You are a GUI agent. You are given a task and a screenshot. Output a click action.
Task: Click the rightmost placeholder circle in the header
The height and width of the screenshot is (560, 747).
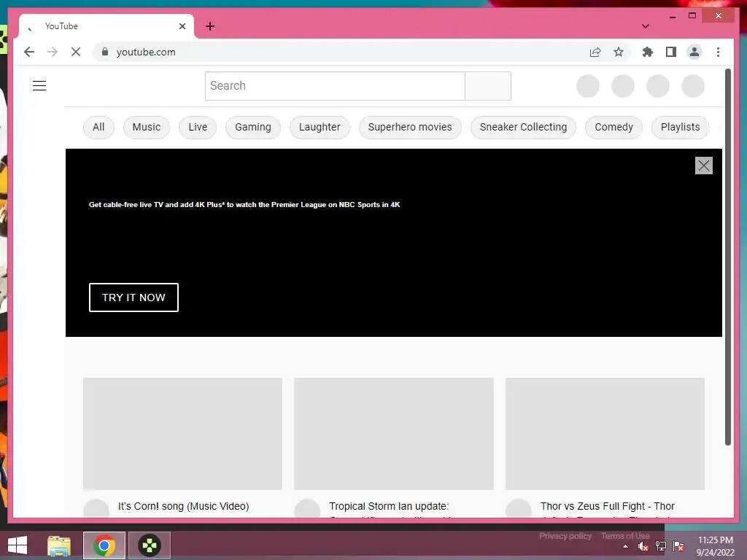click(693, 86)
